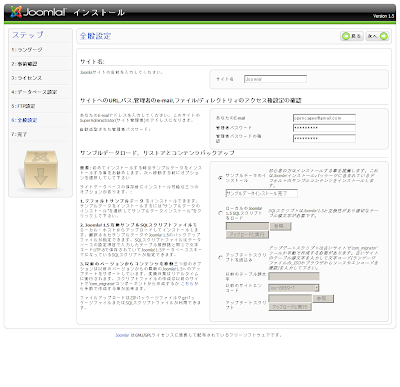Select step 6 general configuration in sidebar
The height and width of the screenshot is (387, 400).
tap(24, 120)
